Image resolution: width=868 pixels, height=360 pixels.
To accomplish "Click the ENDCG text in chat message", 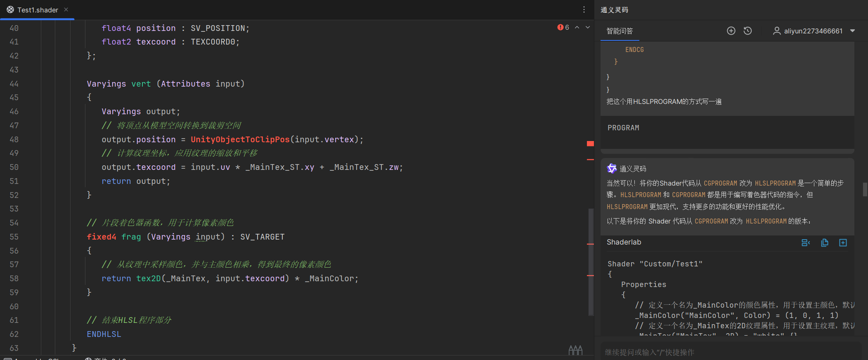I will click(x=634, y=49).
